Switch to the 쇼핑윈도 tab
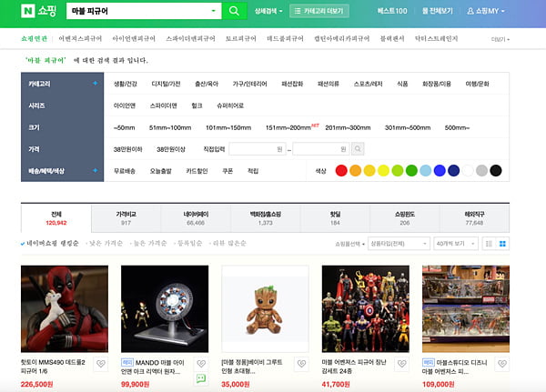Screen dimensions: 546x392 pyautogui.click(x=405, y=218)
